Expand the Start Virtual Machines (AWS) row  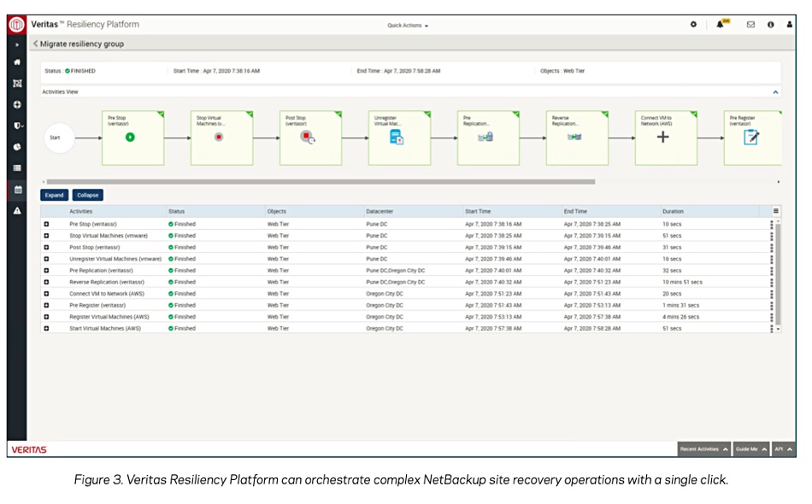coord(46,329)
